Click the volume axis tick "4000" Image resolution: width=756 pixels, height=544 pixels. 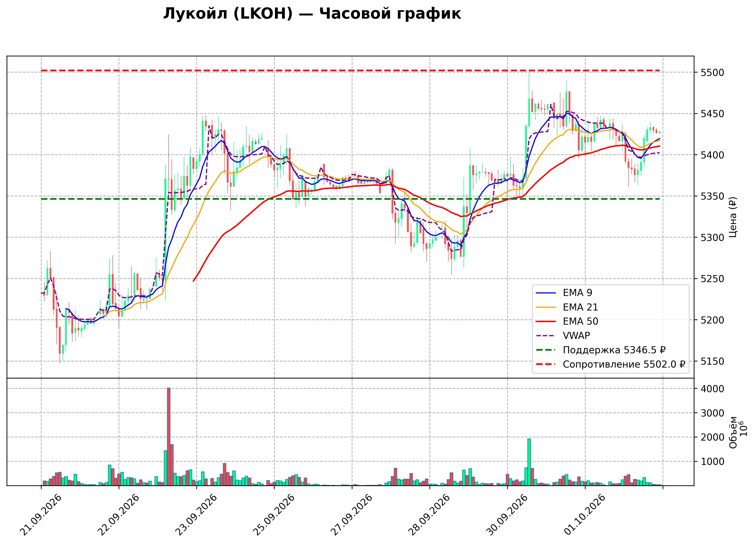[x=712, y=389]
